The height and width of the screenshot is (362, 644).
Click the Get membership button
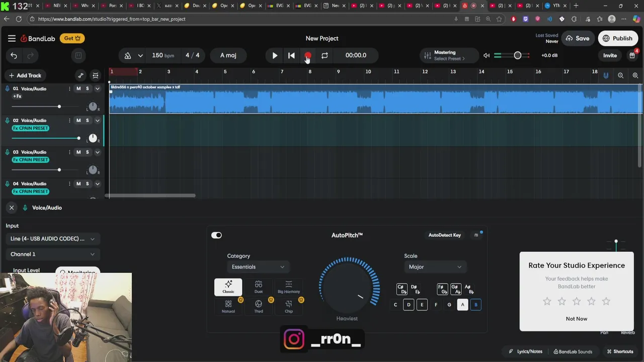point(72,38)
